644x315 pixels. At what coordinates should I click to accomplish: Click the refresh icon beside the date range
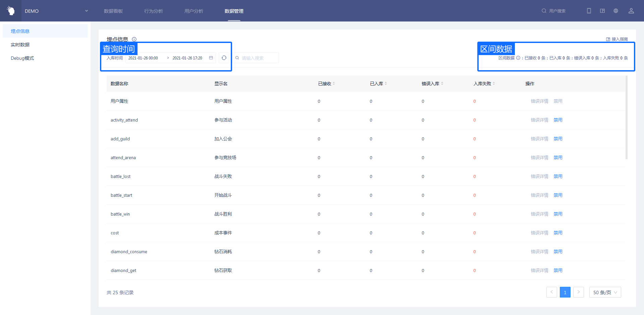click(224, 58)
